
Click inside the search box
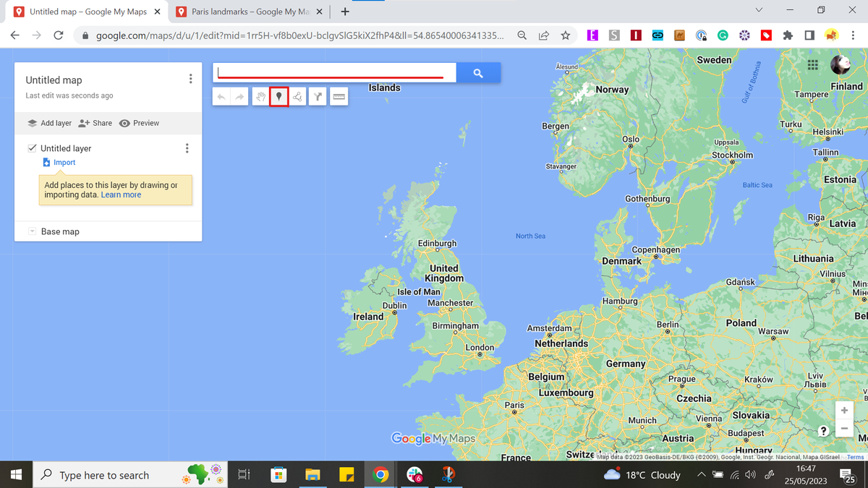pyautogui.click(x=333, y=72)
